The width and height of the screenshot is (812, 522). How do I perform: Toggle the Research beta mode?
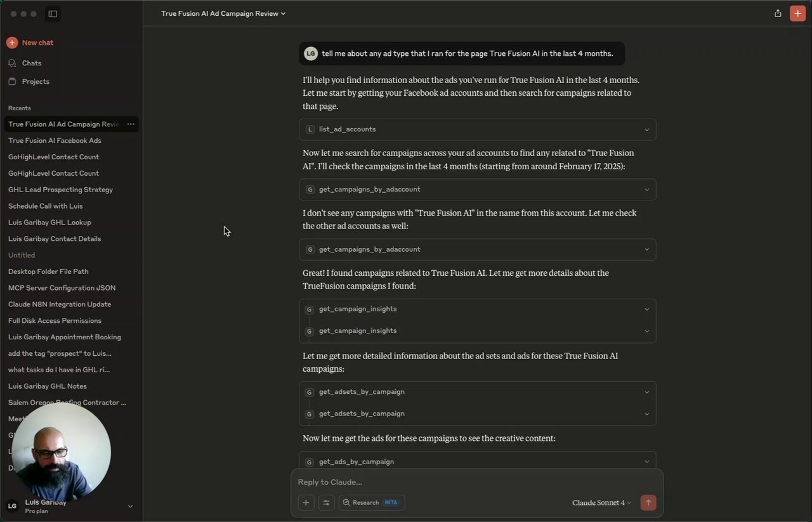[372, 503]
